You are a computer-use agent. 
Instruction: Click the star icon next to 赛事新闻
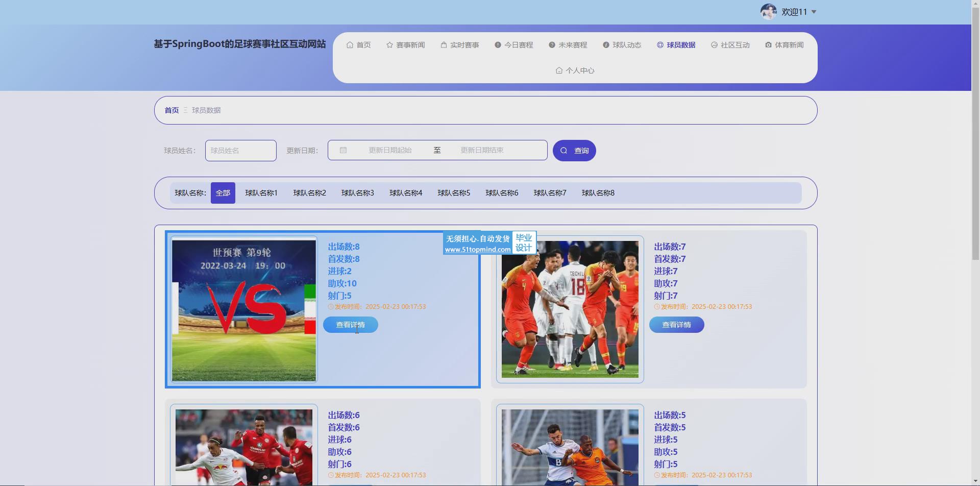click(x=389, y=45)
